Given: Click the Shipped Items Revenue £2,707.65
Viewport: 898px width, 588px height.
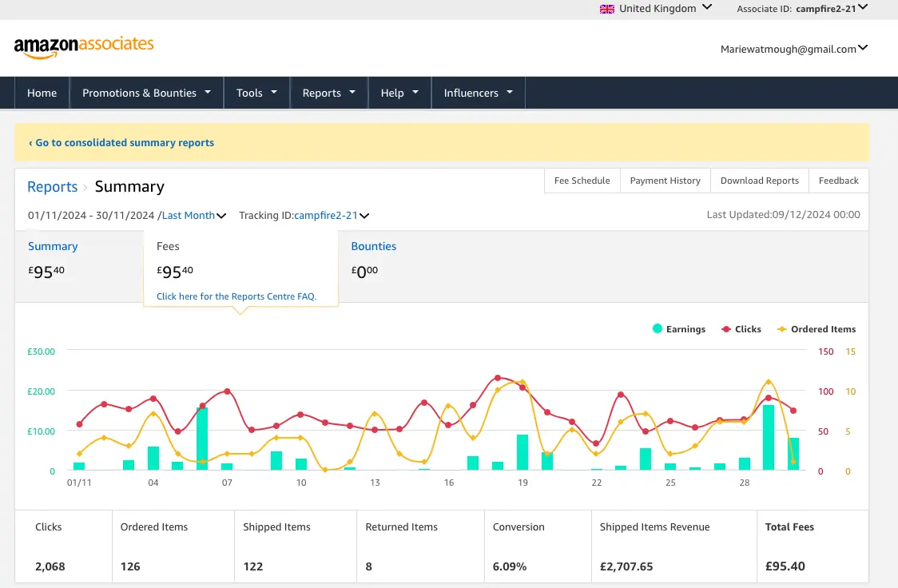Looking at the screenshot, I should pos(626,566).
